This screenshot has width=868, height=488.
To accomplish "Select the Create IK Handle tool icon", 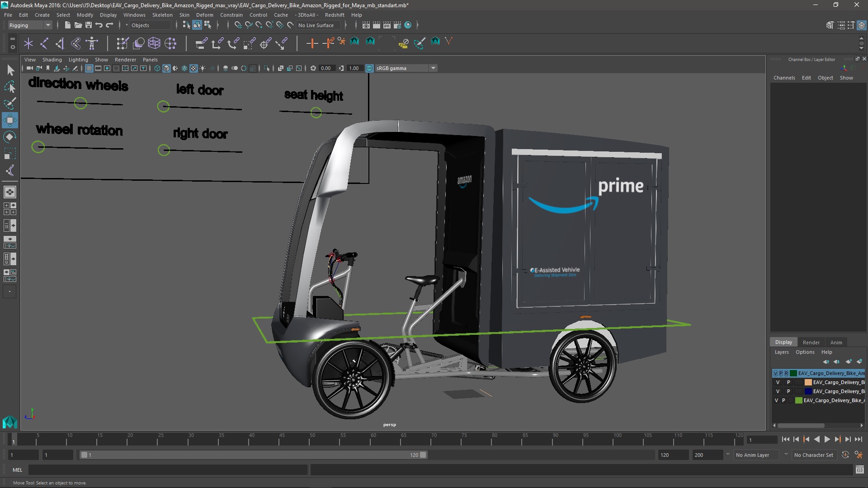I will [60, 43].
